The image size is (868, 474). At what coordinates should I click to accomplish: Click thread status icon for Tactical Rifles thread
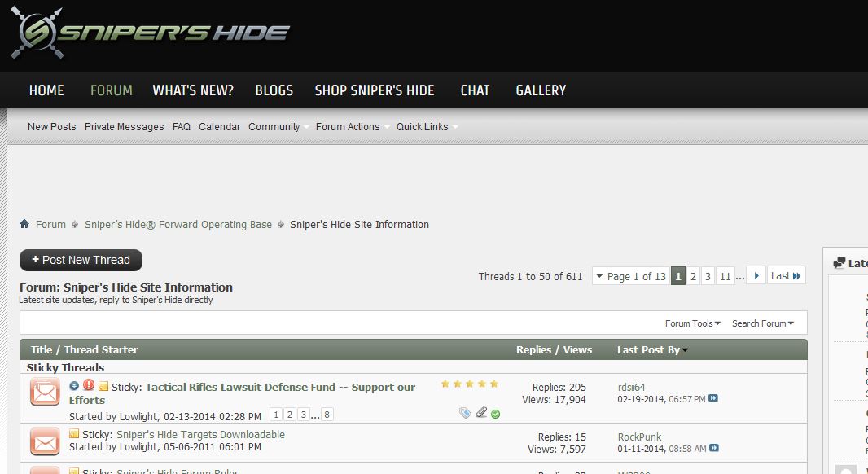click(x=45, y=392)
